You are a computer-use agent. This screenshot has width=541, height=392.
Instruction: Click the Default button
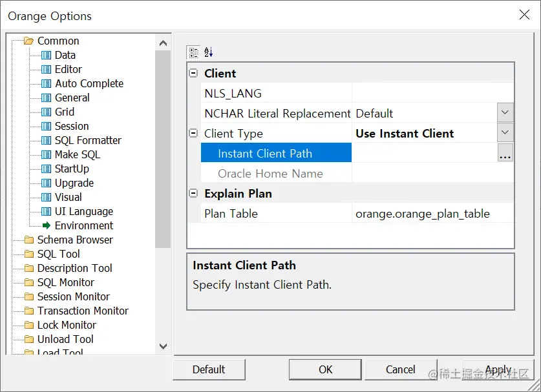pyautogui.click(x=209, y=369)
